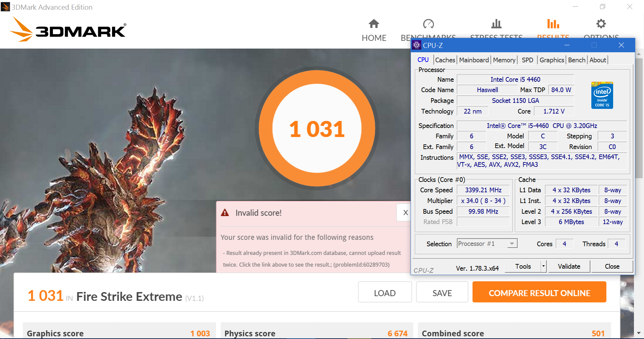Click the Validate button
The height and width of the screenshot is (339, 644).
tap(569, 266)
